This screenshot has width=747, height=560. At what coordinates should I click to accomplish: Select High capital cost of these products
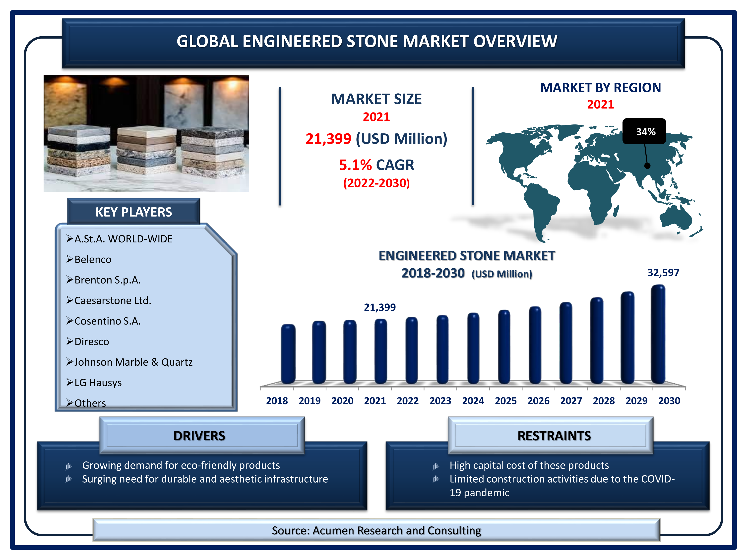click(x=529, y=465)
